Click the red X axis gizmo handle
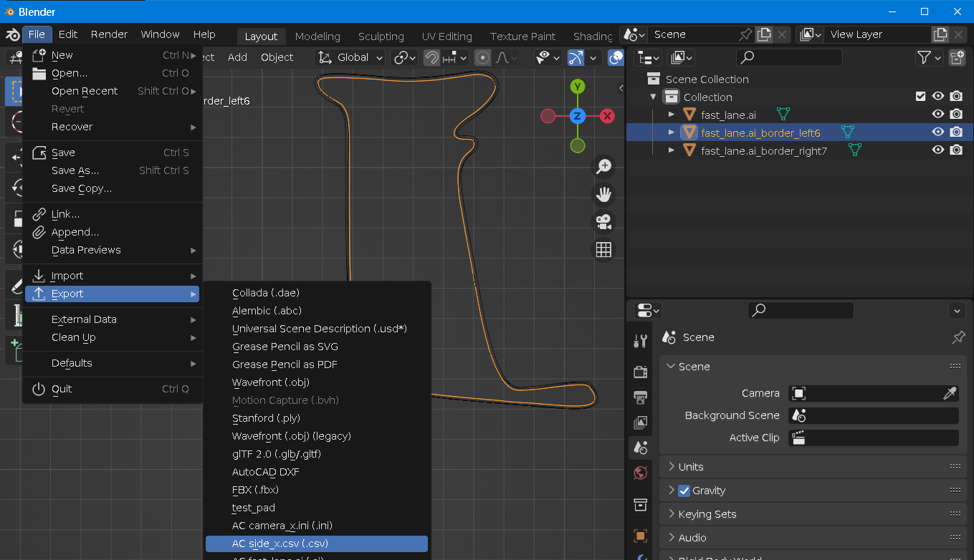 (x=607, y=116)
